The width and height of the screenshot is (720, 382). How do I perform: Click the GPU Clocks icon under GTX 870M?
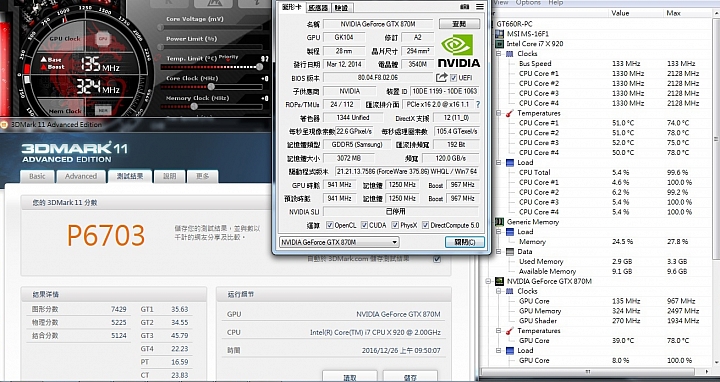tap(510, 291)
